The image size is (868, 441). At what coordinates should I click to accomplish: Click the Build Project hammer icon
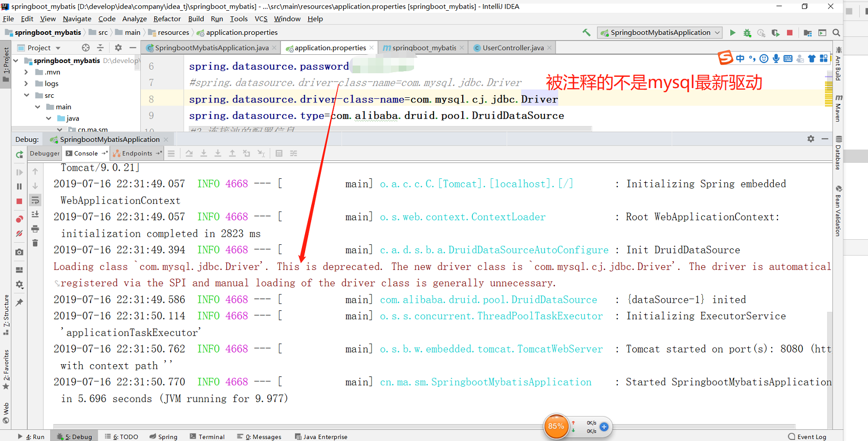pos(586,32)
